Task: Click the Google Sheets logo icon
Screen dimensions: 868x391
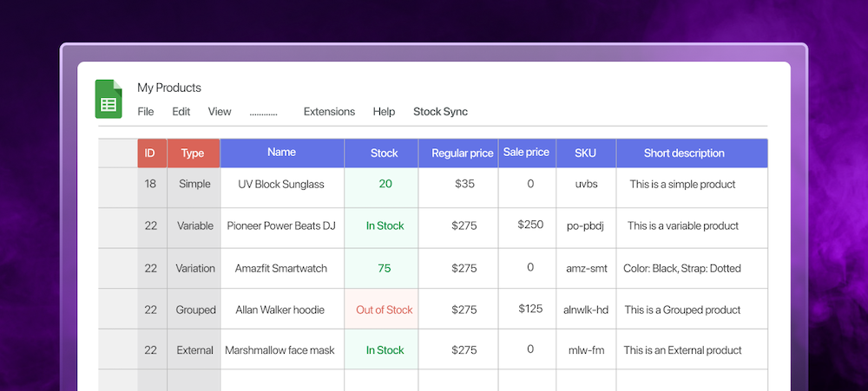Action: click(x=108, y=99)
